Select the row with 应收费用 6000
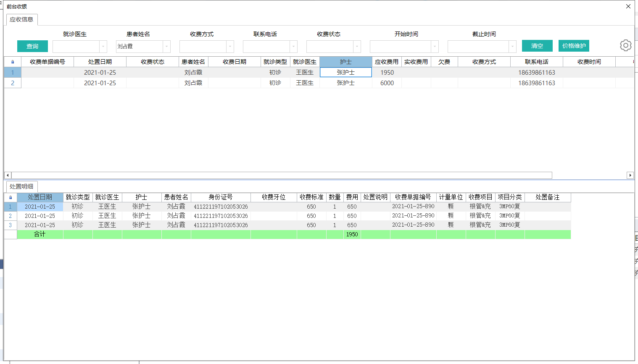This screenshot has width=638, height=364. (x=387, y=83)
